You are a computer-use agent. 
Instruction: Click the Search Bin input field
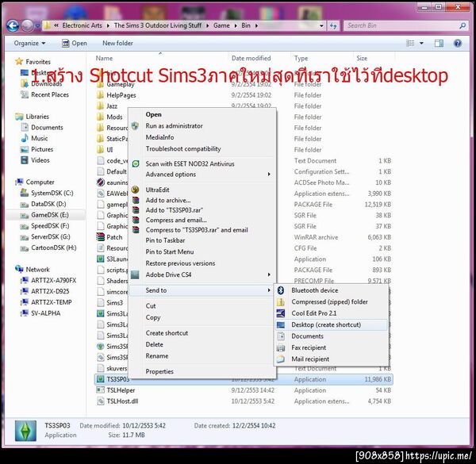tap(401, 26)
